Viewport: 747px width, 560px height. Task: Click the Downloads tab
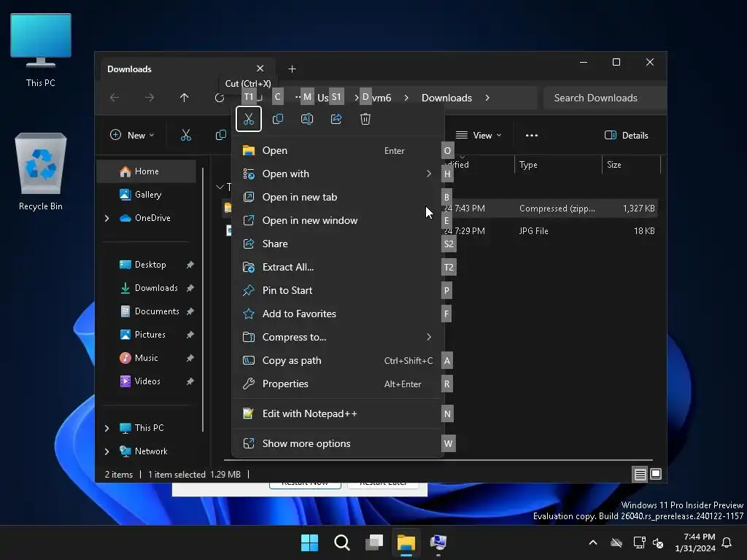[186, 69]
